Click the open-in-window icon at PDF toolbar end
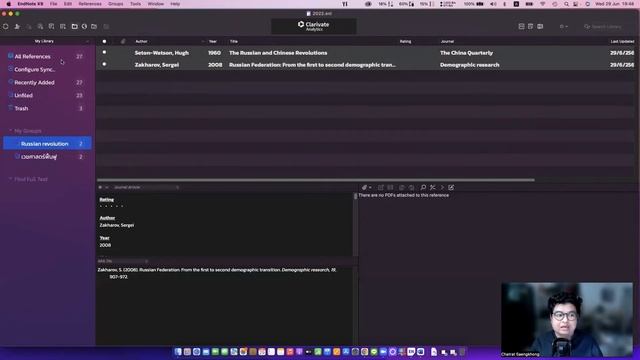Screen dimensions: 640x360 [451, 187]
